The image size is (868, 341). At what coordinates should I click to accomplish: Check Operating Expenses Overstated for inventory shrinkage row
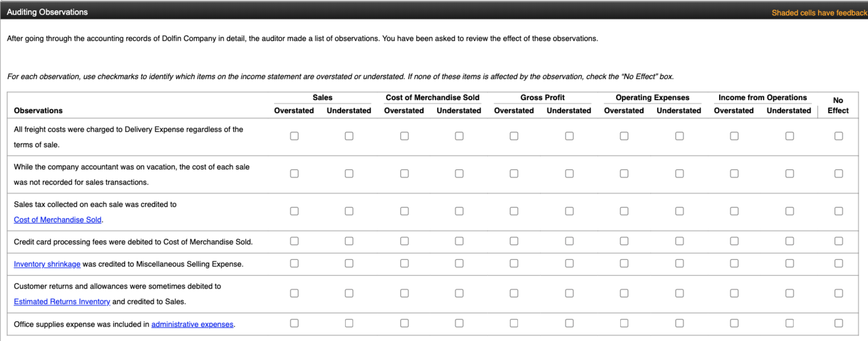pos(624,263)
